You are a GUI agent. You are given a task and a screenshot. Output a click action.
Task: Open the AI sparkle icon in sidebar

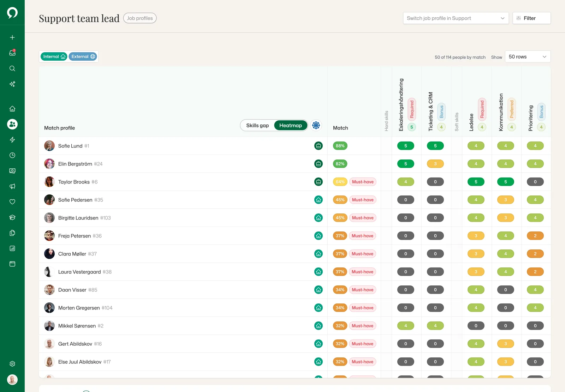(12, 84)
